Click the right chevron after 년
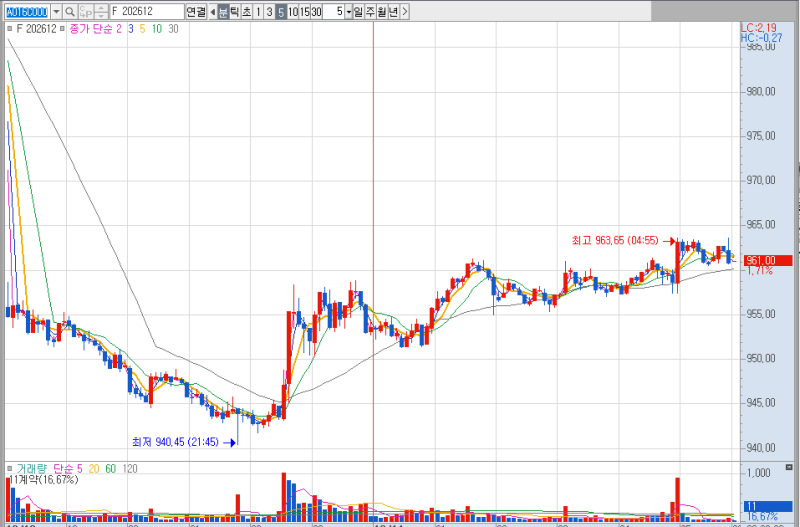The height and width of the screenshot is (527, 800). [405, 11]
